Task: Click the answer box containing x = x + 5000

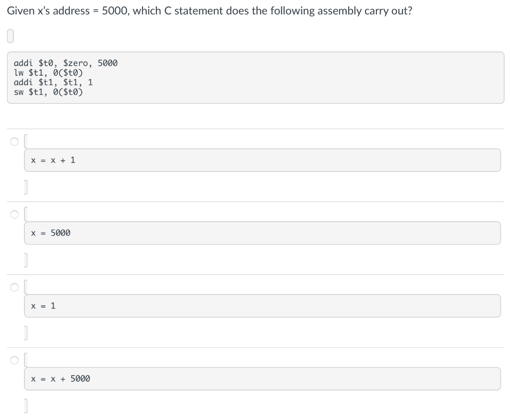Action: point(262,379)
